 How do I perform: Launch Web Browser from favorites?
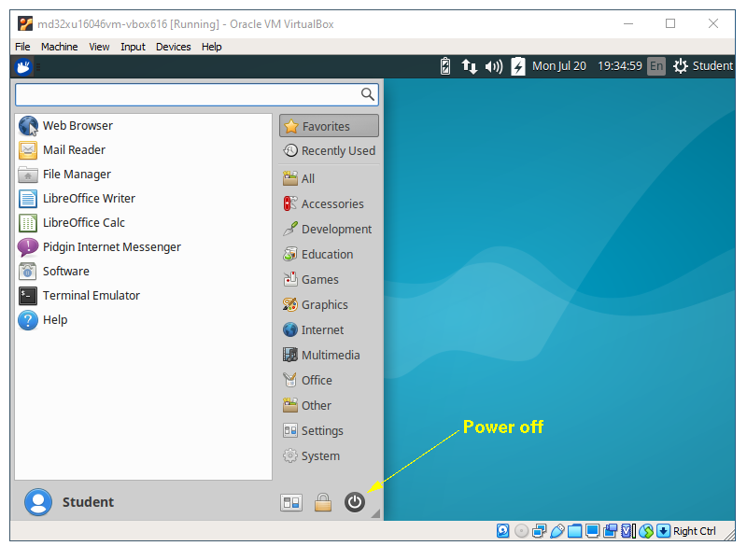(78, 126)
